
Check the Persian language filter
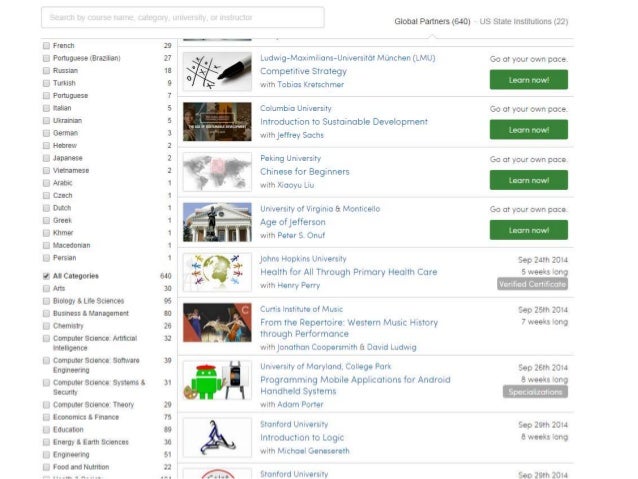(46, 258)
